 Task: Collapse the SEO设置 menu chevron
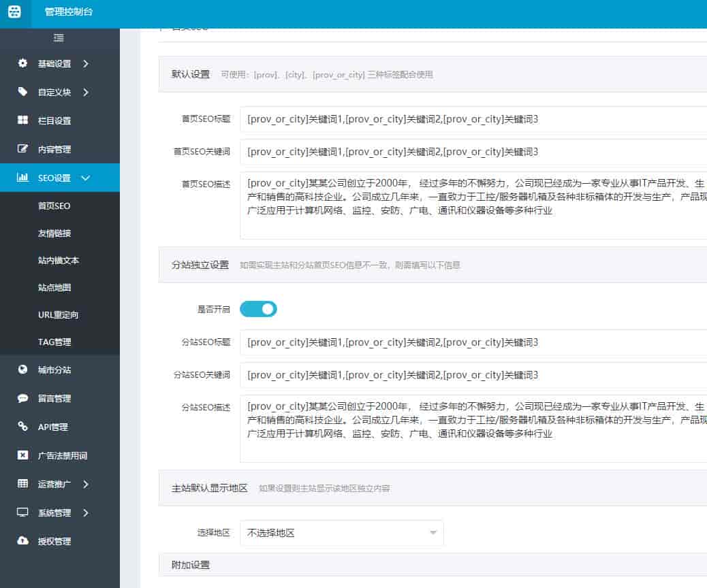pos(87,177)
